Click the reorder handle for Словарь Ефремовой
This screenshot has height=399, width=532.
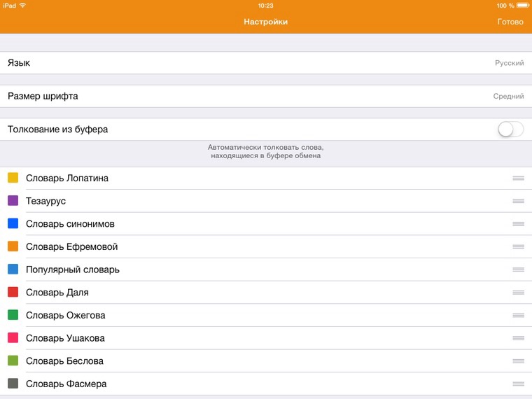click(519, 246)
